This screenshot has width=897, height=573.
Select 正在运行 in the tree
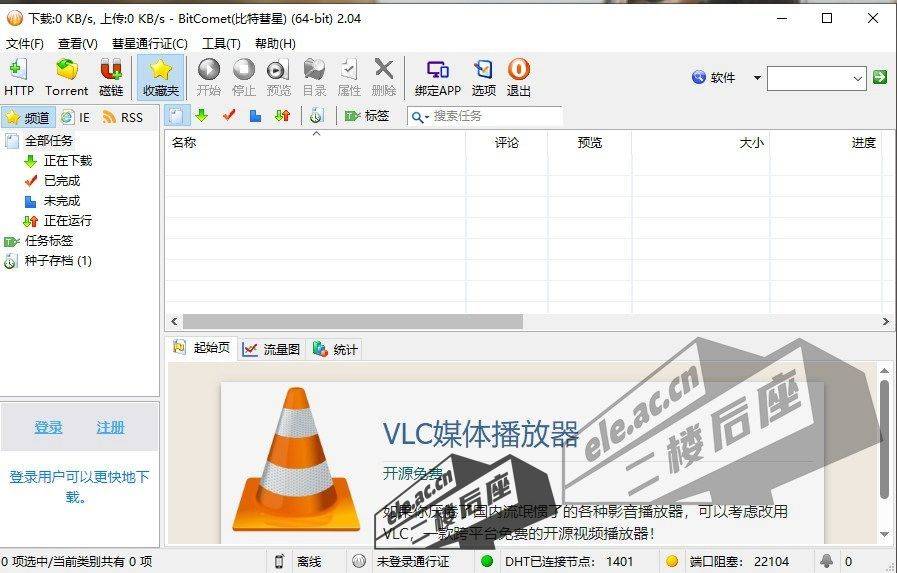pyautogui.click(x=68, y=221)
